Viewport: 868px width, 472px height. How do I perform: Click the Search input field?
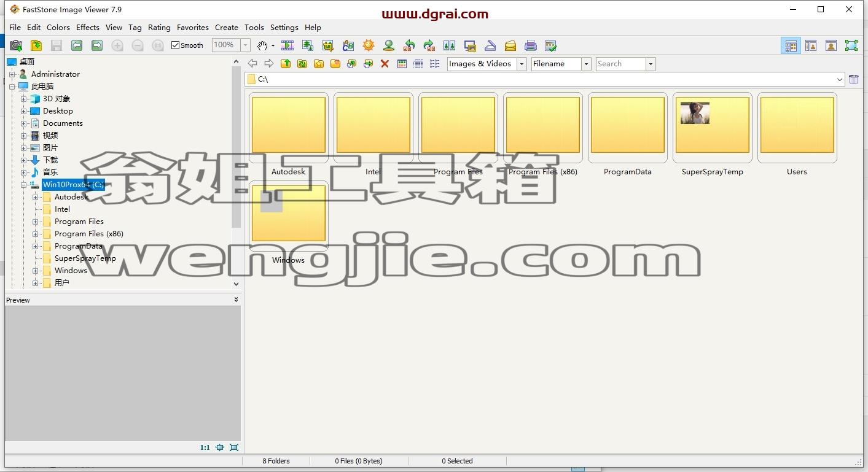coord(620,64)
